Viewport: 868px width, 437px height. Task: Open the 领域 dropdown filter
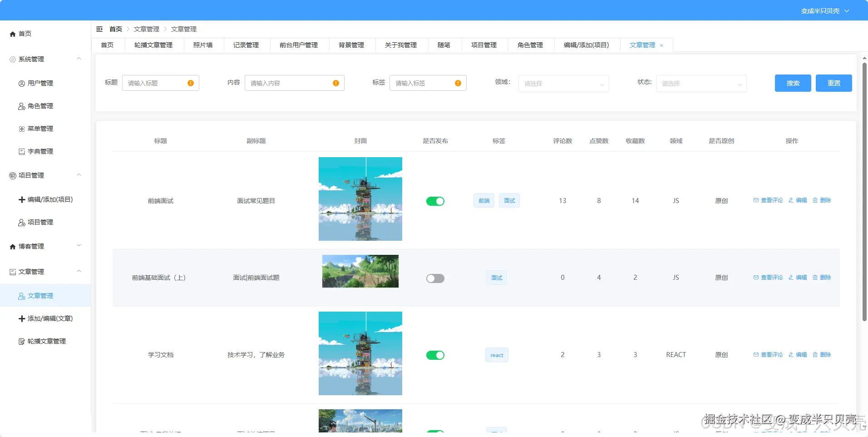pos(563,84)
